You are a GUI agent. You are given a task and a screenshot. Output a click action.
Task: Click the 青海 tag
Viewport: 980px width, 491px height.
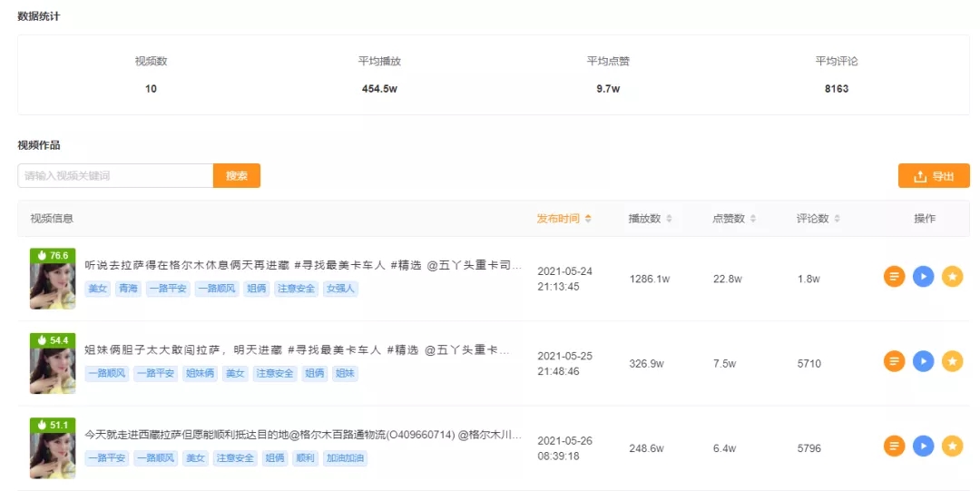[x=128, y=289]
